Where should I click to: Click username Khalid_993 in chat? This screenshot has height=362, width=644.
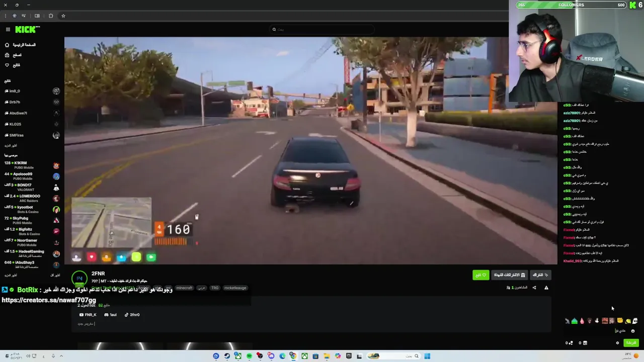click(573, 261)
